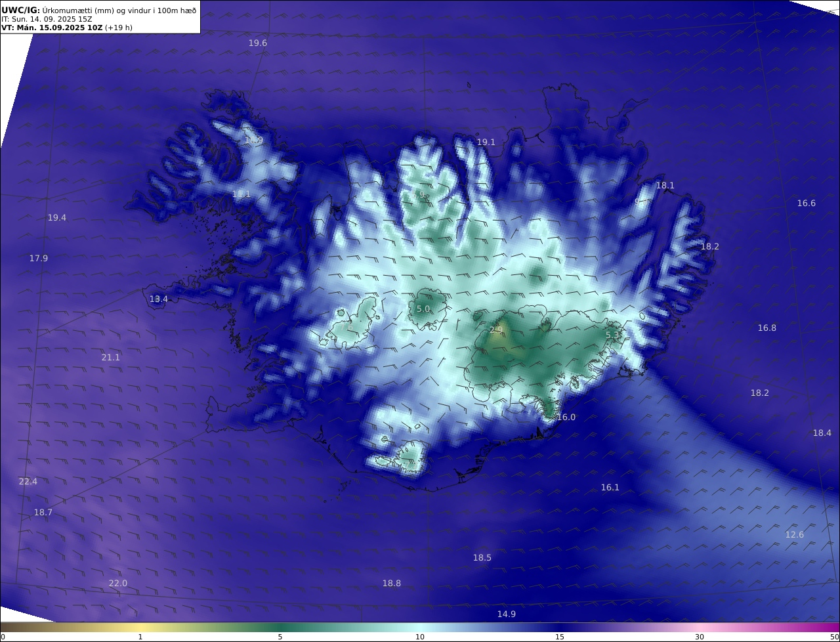Click the 19.1 value on the north coast
This screenshot has height=642, width=840.
click(486, 142)
